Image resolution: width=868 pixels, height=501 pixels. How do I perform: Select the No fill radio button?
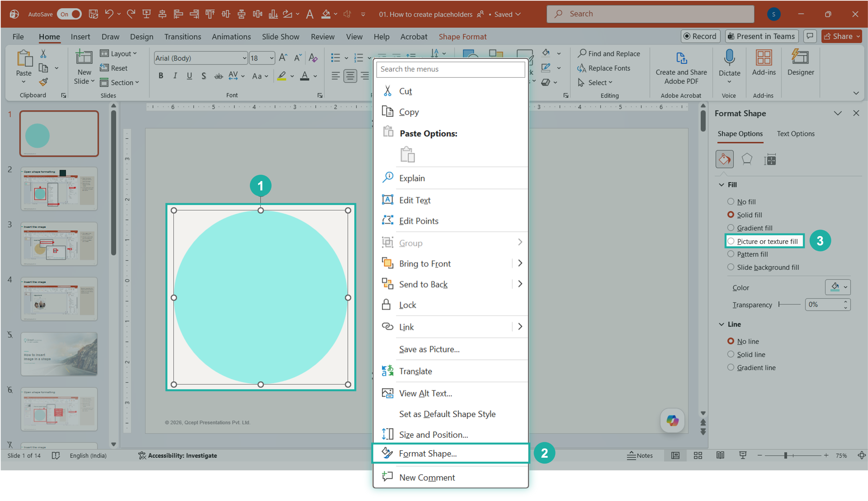click(x=730, y=201)
